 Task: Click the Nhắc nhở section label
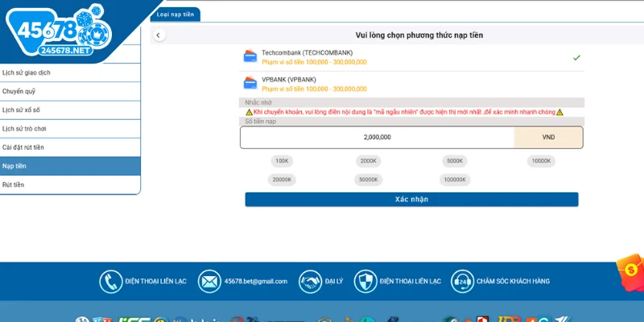tap(258, 103)
